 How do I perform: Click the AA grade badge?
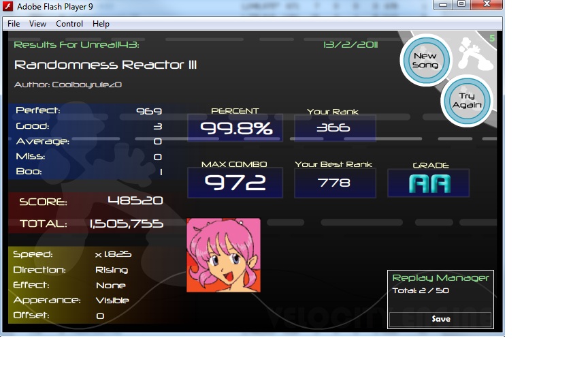click(x=428, y=183)
